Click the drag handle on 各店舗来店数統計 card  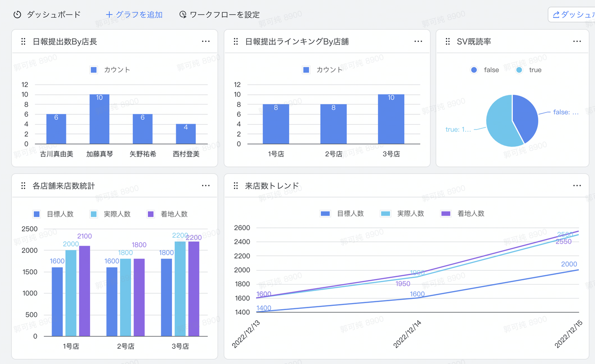coord(23,185)
